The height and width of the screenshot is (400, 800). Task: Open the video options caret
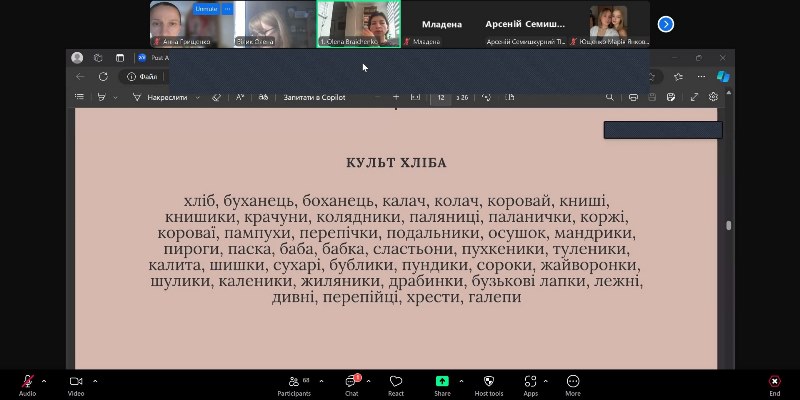(95, 381)
